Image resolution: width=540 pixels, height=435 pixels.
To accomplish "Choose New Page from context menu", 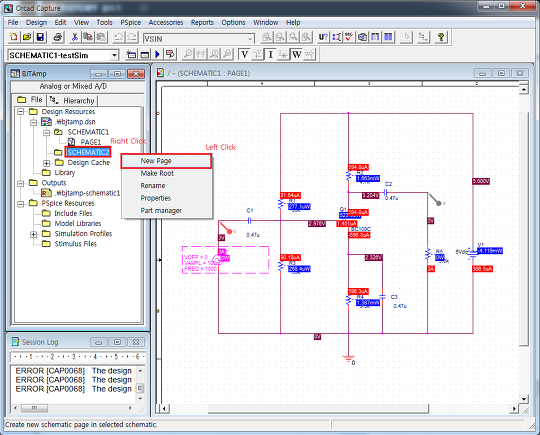I will click(x=166, y=161).
